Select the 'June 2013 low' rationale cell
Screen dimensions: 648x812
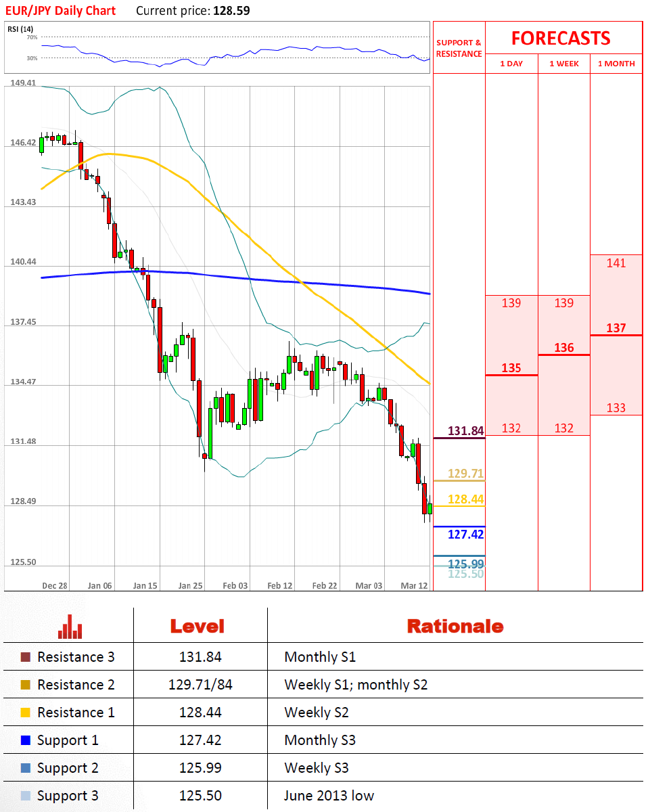click(x=329, y=796)
